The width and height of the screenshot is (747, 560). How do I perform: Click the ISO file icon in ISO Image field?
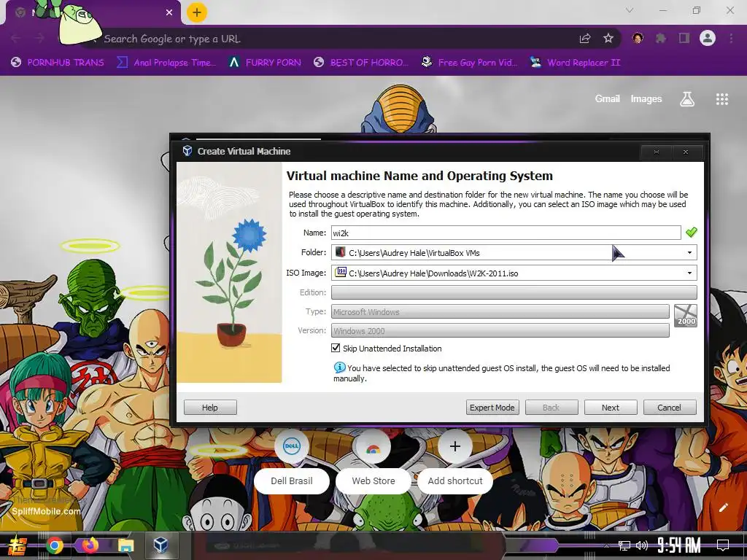pyautogui.click(x=340, y=273)
